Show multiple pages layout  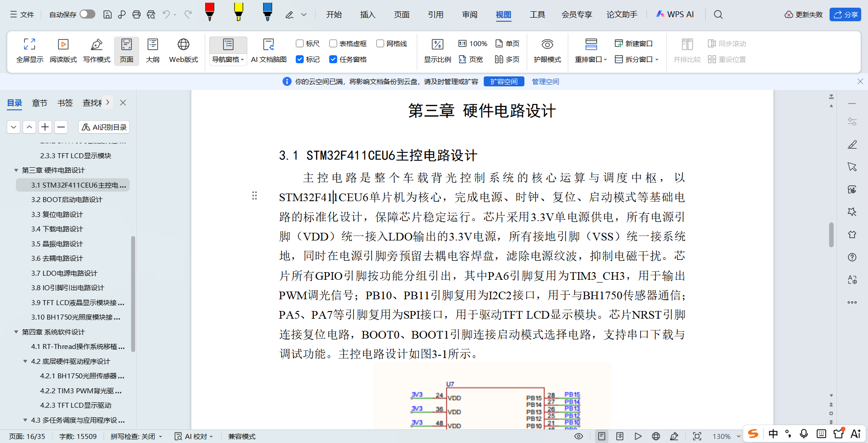coord(507,59)
